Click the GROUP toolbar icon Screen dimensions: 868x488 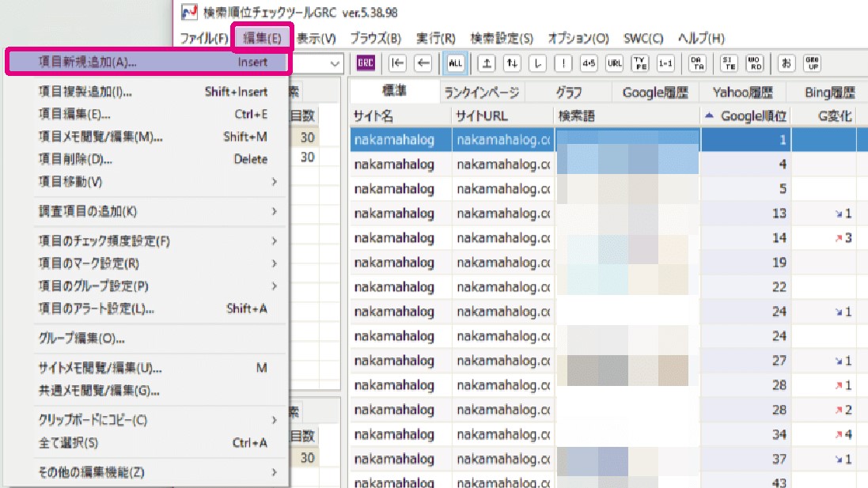click(x=812, y=63)
